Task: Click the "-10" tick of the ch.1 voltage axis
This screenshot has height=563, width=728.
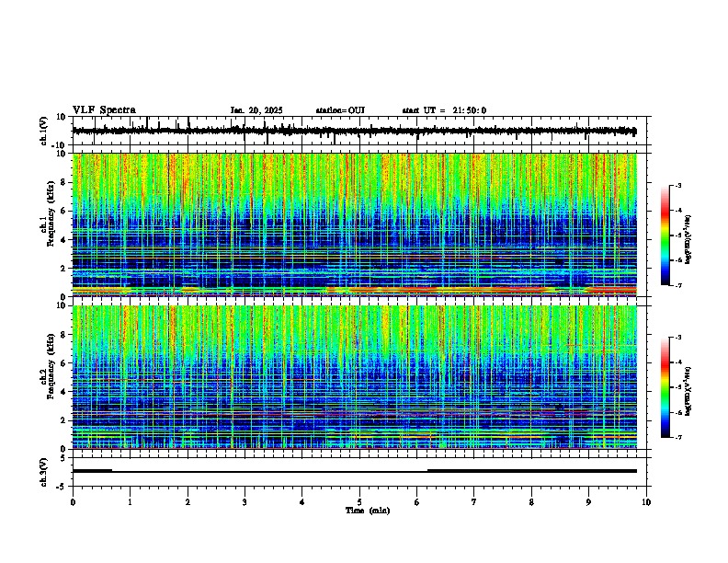Action: click(60, 145)
